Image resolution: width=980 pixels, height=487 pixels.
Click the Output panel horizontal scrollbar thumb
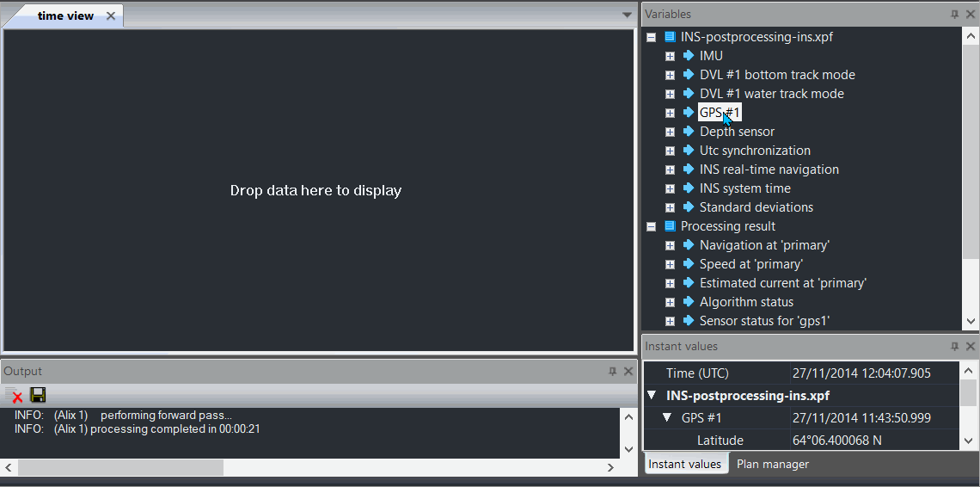click(120, 467)
